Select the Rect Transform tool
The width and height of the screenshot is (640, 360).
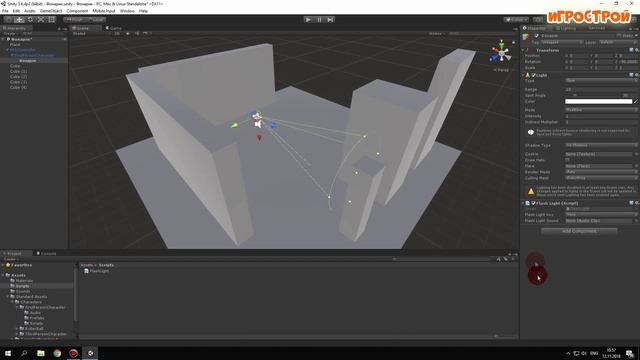click(x=52, y=19)
